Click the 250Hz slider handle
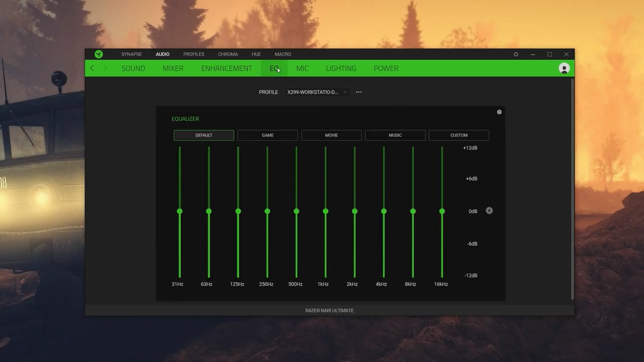 (x=267, y=211)
